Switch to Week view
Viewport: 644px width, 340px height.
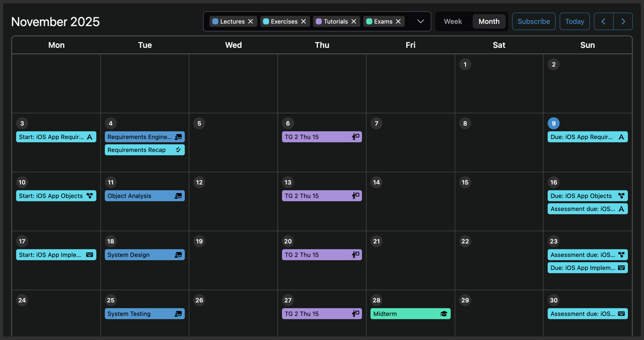tap(452, 21)
